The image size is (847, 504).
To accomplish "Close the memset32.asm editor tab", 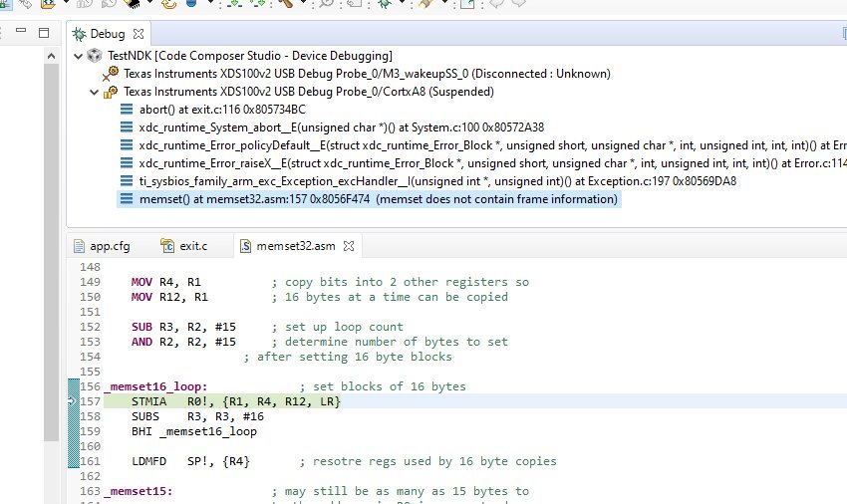I will (349, 246).
